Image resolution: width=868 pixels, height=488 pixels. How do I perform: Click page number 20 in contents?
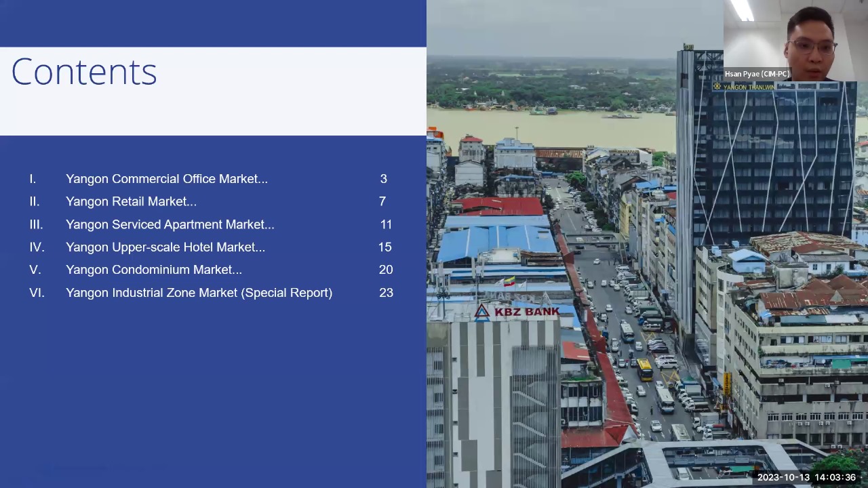(386, 270)
